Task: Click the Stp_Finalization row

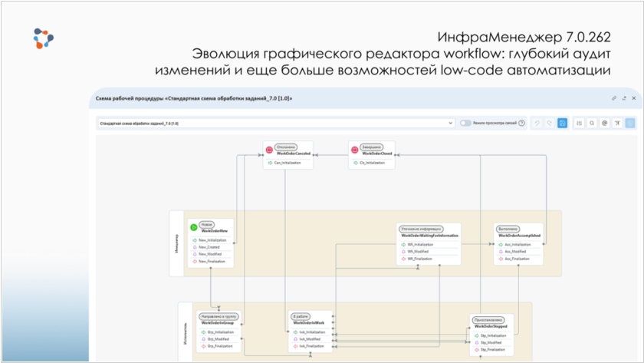Action: [x=491, y=350]
